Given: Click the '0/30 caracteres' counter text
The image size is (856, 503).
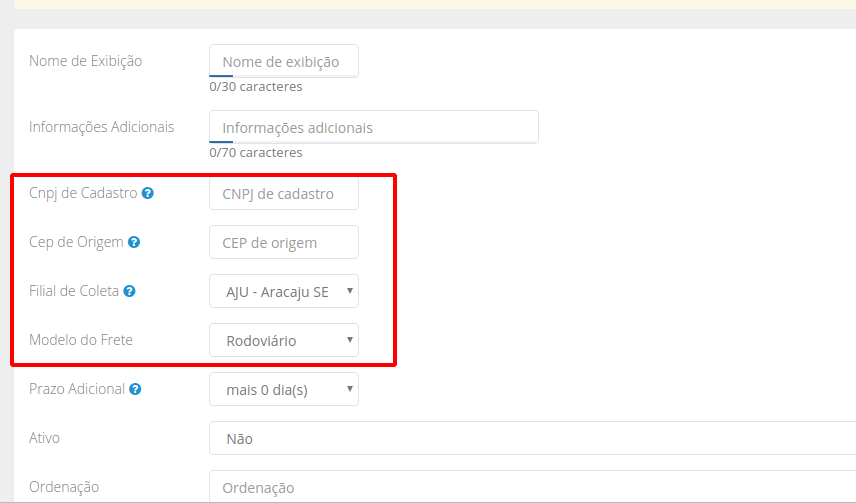Looking at the screenshot, I should [256, 87].
